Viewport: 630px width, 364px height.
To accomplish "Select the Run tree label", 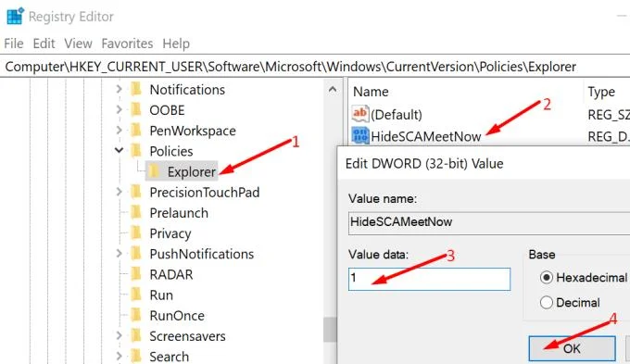I will [161, 295].
